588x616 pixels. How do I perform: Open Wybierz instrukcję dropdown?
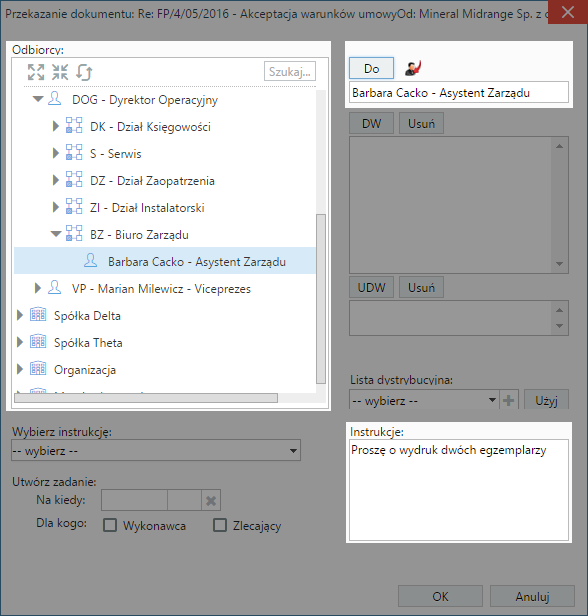point(156,451)
